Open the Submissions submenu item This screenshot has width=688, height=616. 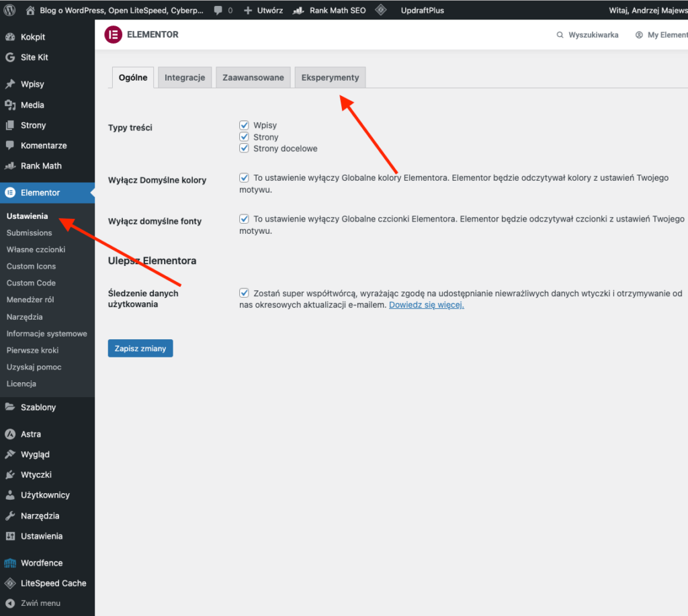coord(29,232)
